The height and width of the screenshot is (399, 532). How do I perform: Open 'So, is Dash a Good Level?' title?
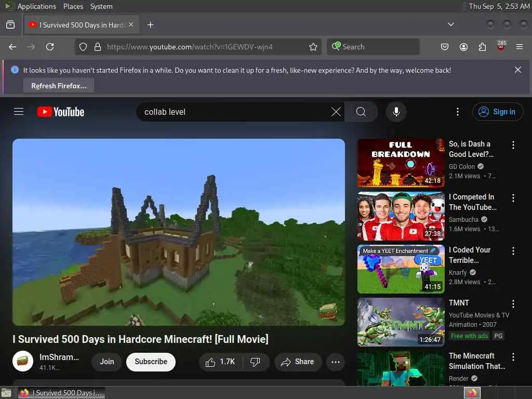[x=471, y=149]
